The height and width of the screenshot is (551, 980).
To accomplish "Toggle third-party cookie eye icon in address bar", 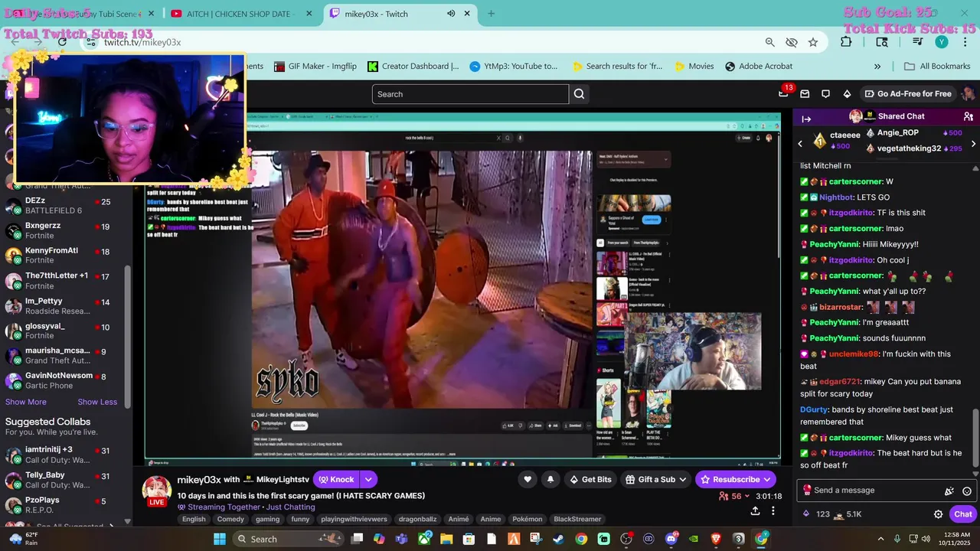I will (792, 42).
